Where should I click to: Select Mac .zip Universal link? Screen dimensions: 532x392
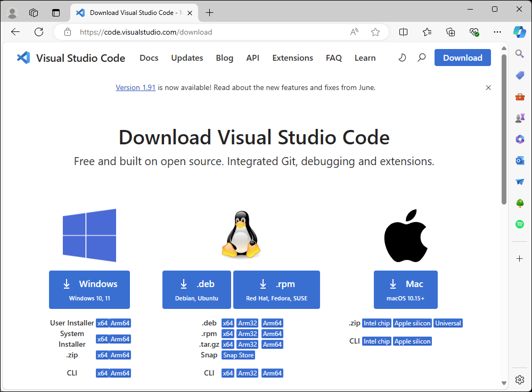coord(448,323)
